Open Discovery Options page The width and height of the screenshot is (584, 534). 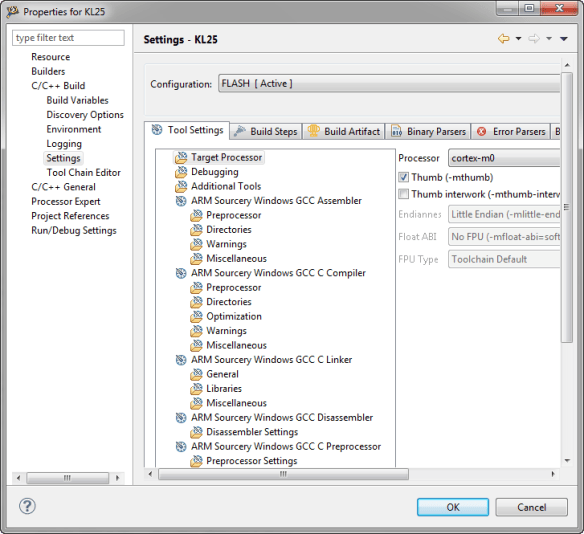tap(85, 115)
